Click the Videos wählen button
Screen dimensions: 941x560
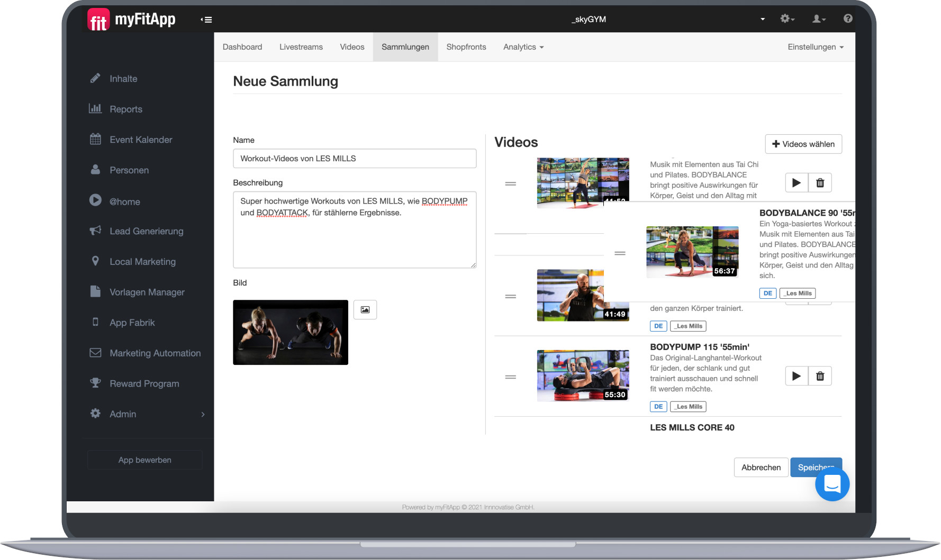point(803,144)
